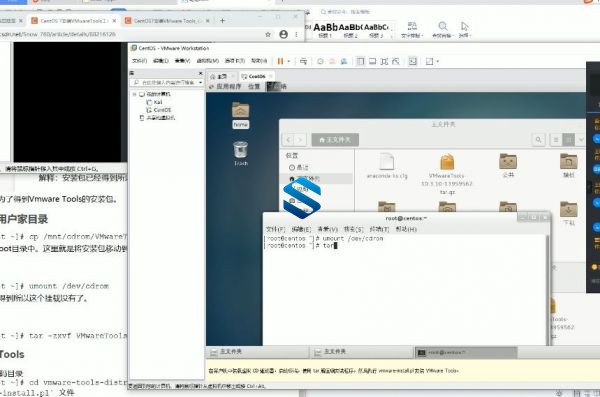This screenshot has height=397, width=600.
Task: Bookmark the page with Chrome's star icon
Action: pos(268,34)
